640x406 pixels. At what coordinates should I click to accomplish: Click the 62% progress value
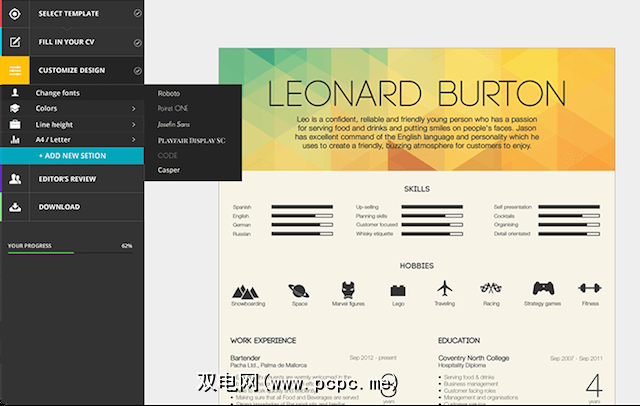[127, 246]
